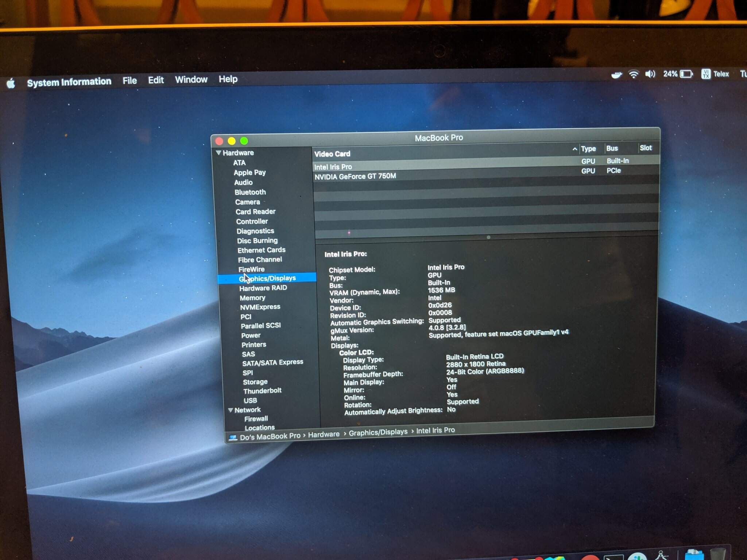Viewport: 747px width, 560px height.
Task: Click Graphics/Displays in the path bar
Action: point(378,432)
